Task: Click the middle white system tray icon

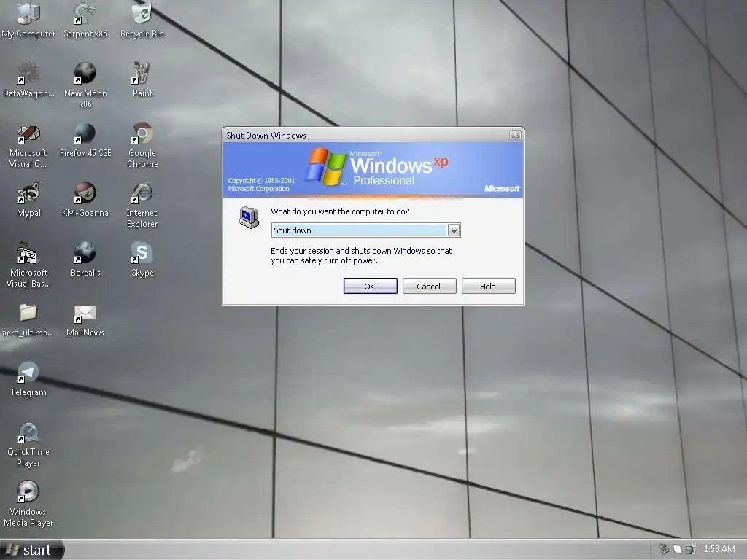Action: pyautogui.click(x=678, y=549)
